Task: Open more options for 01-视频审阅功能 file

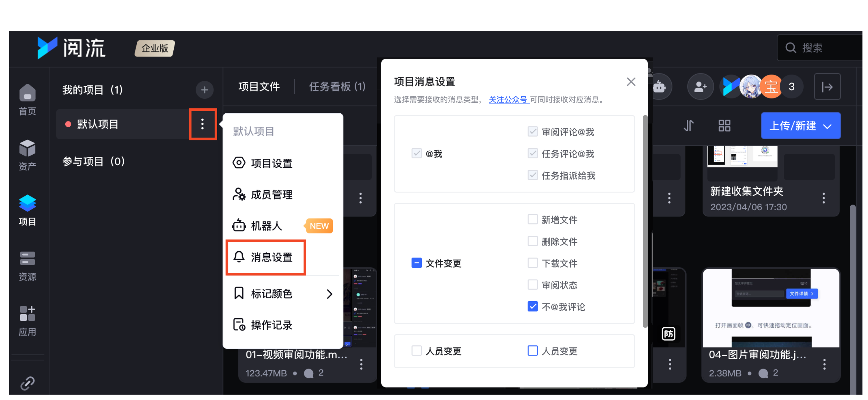Action: coord(361,364)
